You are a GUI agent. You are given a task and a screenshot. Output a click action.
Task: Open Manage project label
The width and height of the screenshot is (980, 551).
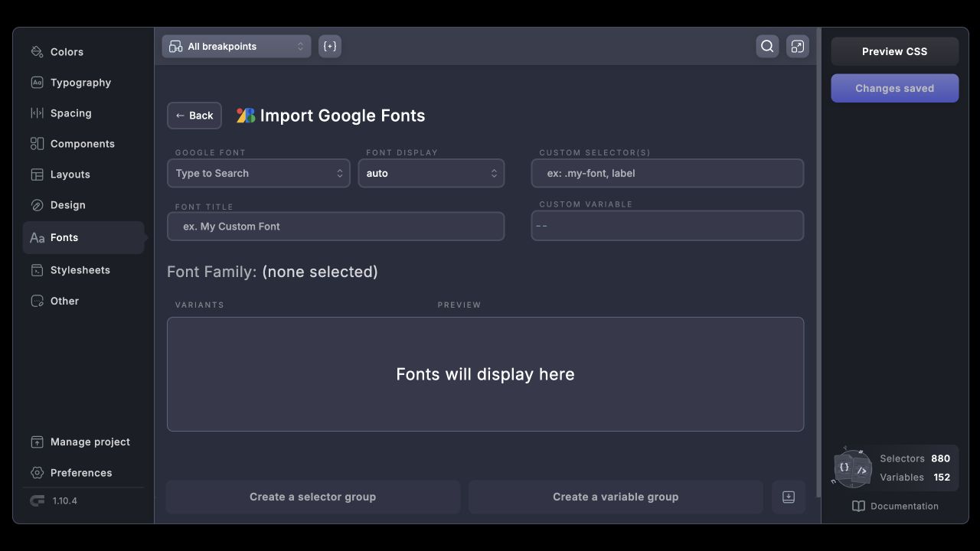pos(90,442)
